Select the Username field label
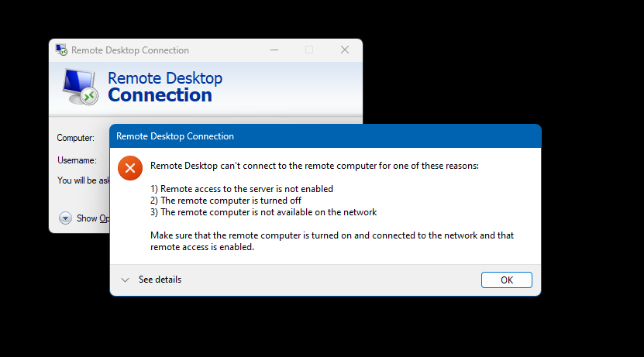The width and height of the screenshot is (644, 357). (77, 160)
